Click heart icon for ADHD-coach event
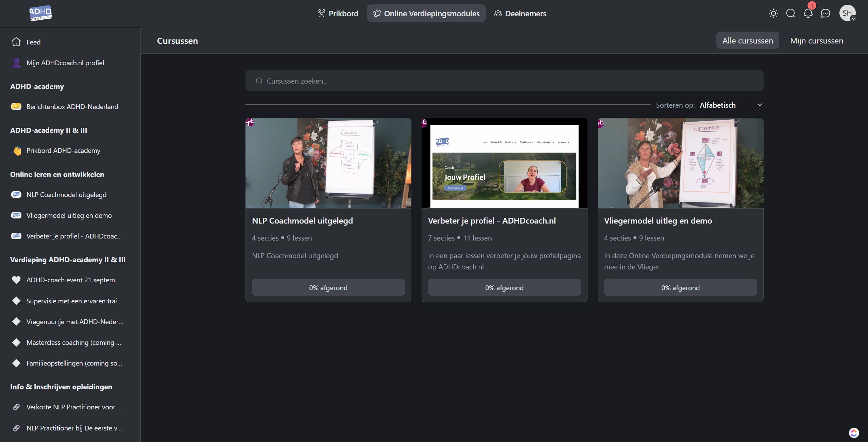This screenshot has width=868, height=442. point(16,280)
